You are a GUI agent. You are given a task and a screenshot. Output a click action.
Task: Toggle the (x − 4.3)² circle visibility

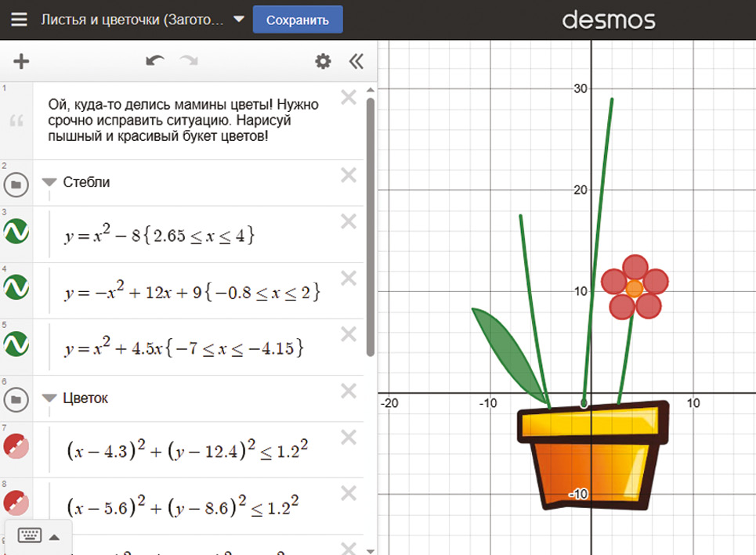click(x=16, y=448)
